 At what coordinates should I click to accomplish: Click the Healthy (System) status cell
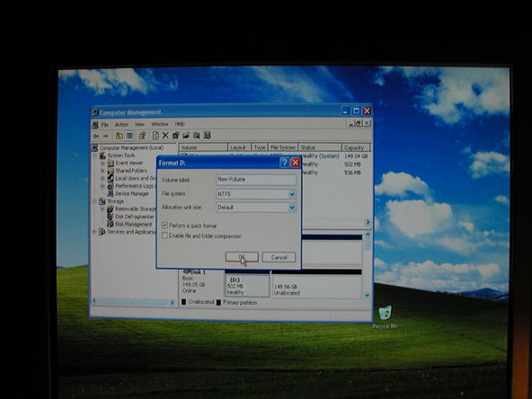(320, 156)
